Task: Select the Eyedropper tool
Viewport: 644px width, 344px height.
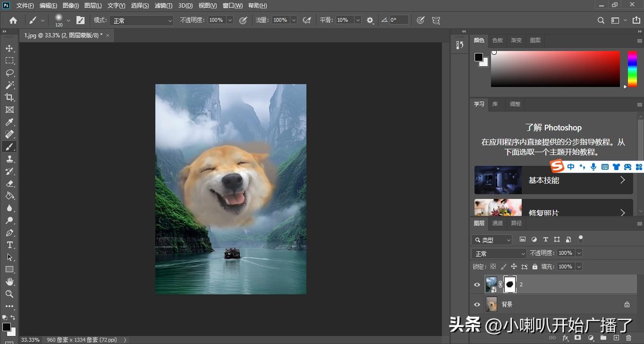Action: tap(9, 122)
